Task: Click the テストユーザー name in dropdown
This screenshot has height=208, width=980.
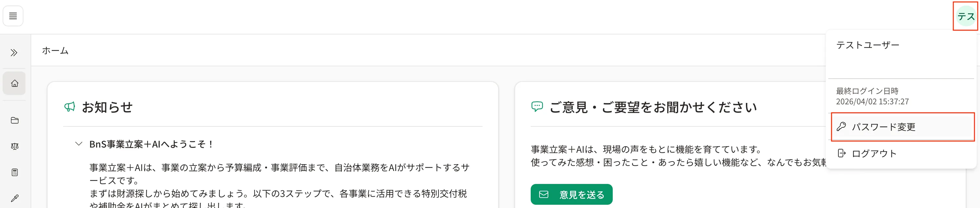Action: pos(868,45)
